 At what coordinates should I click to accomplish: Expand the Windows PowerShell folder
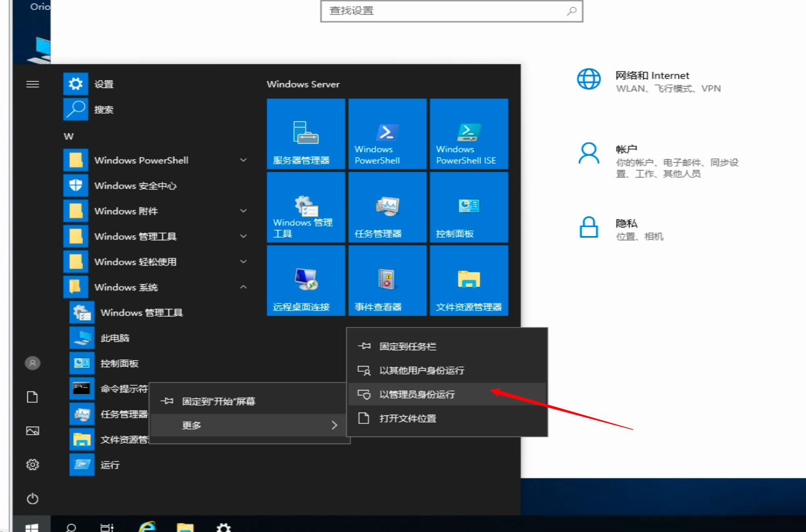[244, 160]
